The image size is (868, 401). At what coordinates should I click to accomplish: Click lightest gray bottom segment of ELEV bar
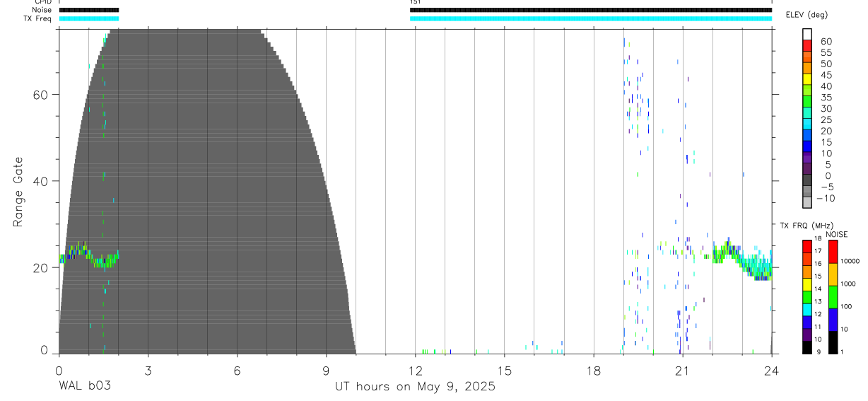pos(807,202)
